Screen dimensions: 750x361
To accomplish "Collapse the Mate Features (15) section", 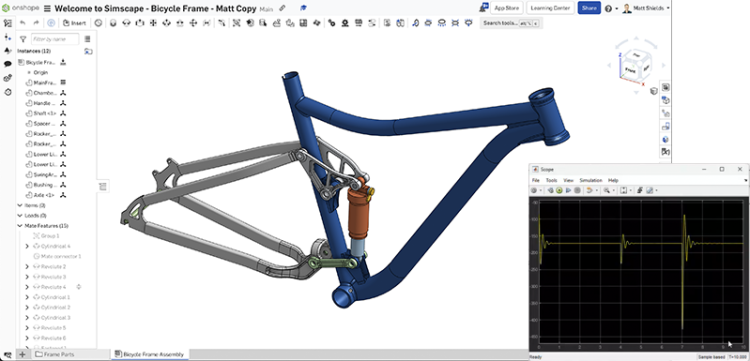I will (x=20, y=226).
